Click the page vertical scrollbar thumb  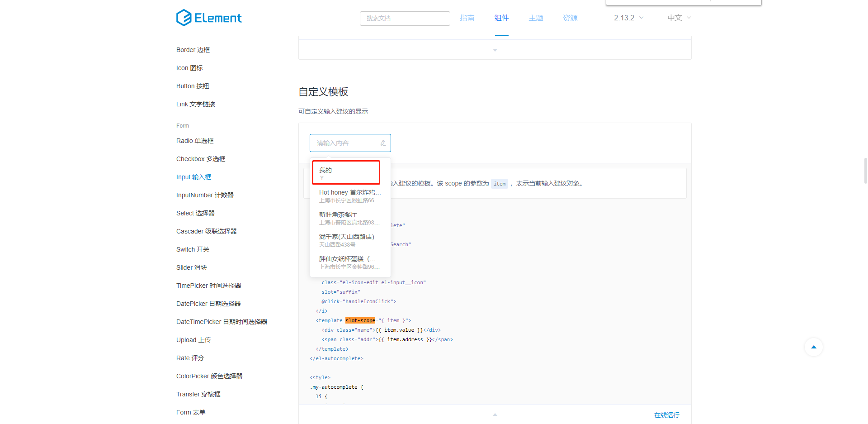pos(866,171)
